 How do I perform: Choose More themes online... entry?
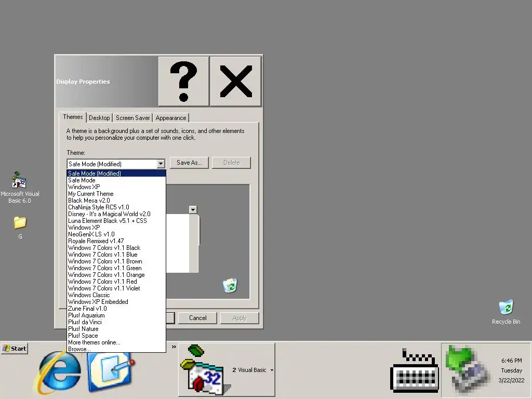(116, 342)
